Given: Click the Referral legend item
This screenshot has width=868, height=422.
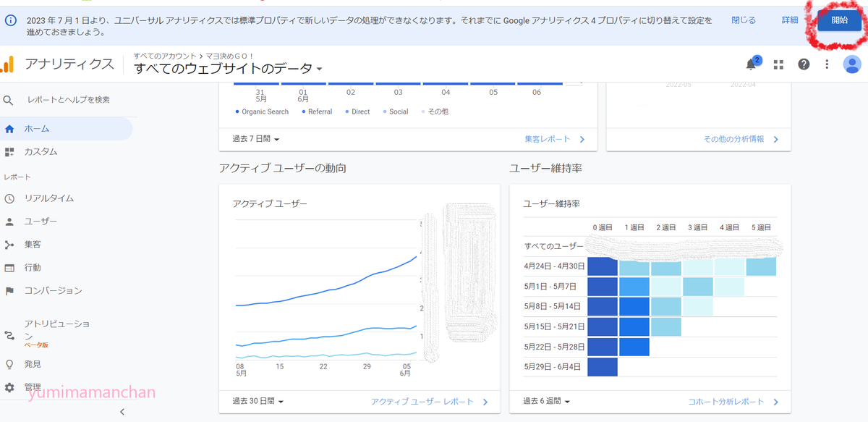Looking at the screenshot, I should [317, 112].
